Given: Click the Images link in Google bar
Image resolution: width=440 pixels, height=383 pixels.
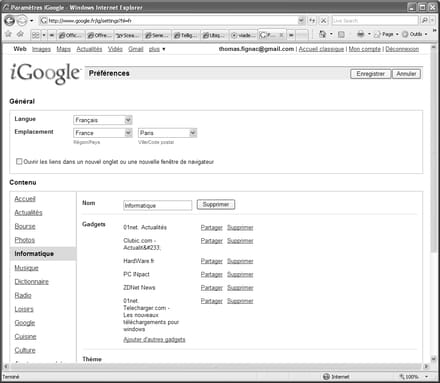Looking at the screenshot, I should tap(41, 49).
